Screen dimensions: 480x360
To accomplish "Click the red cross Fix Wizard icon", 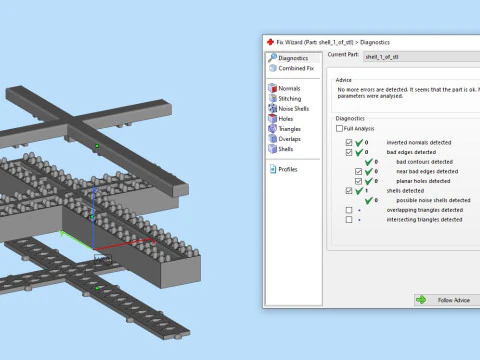I will tap(270, 42).
